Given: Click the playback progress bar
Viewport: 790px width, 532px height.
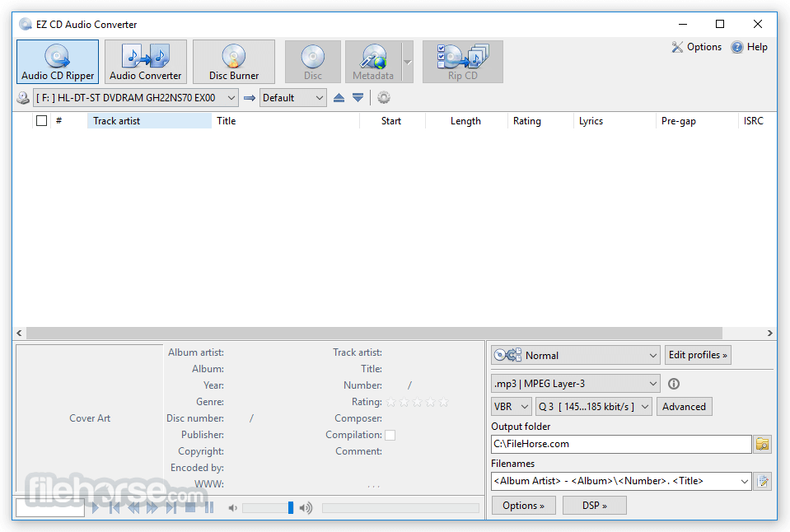Looking at the screenshot, I should pos(400,508).
